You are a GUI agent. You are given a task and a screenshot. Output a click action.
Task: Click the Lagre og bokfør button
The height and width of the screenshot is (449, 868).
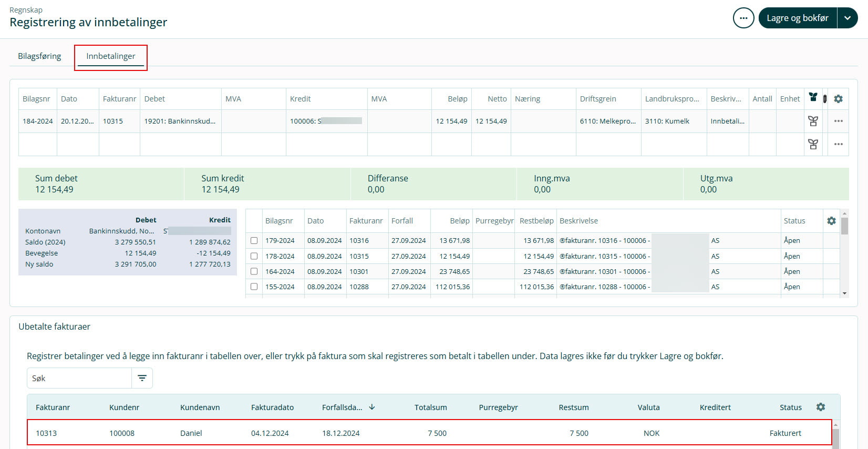[x=797, y=18]
